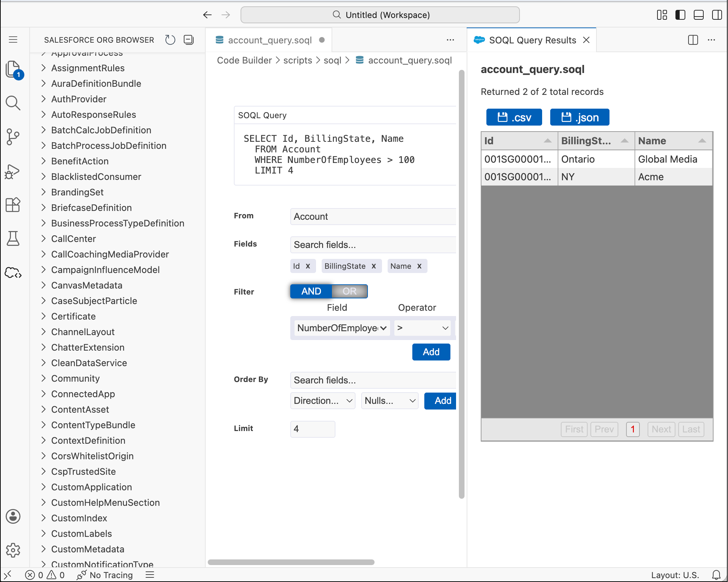Image resolution: width=728 pixels, height=582 pixels.
Task: Expand the ConnectedApp node
Action: (x=43, y=394)
